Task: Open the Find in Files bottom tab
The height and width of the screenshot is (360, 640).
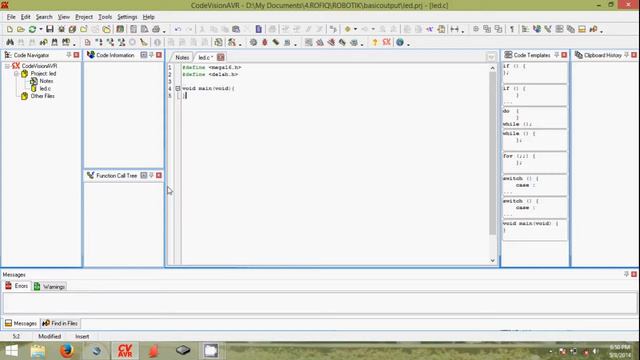Action: tap(60, 323)
